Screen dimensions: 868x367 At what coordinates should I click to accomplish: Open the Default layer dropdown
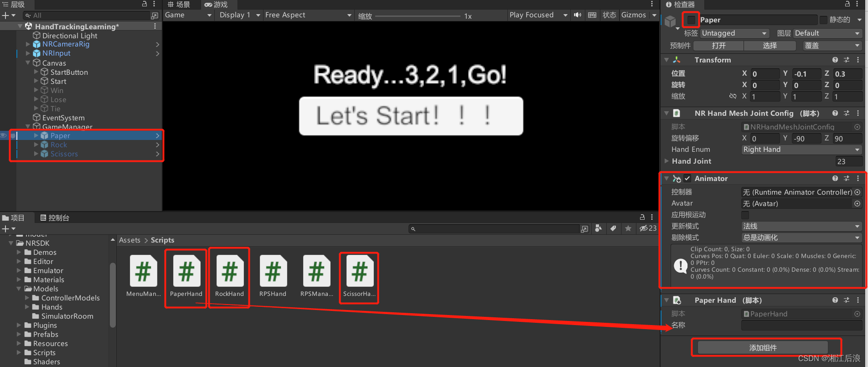coord(827,33)
